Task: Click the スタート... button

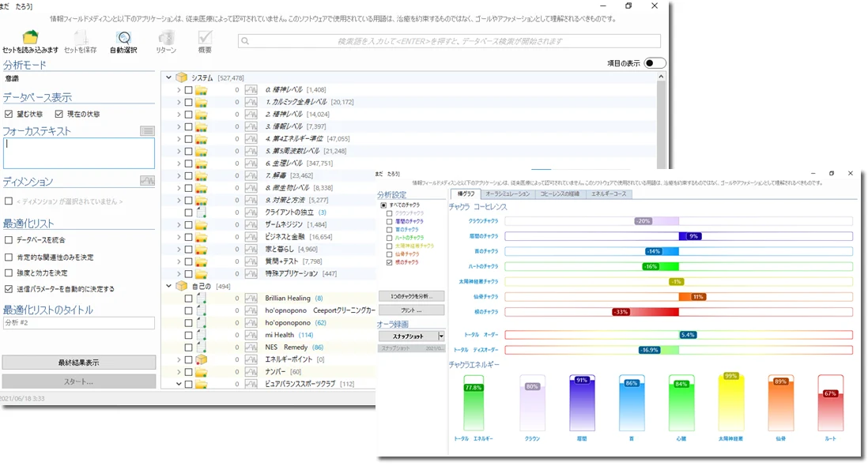Action: 78,381
